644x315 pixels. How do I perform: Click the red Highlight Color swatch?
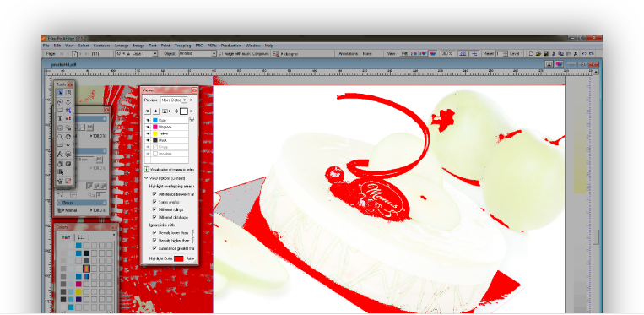coord(178,258)
